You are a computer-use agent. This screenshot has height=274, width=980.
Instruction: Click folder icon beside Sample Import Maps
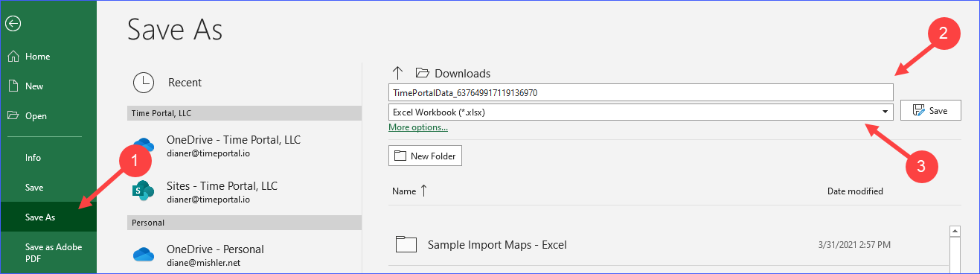(x=406, y=244)
